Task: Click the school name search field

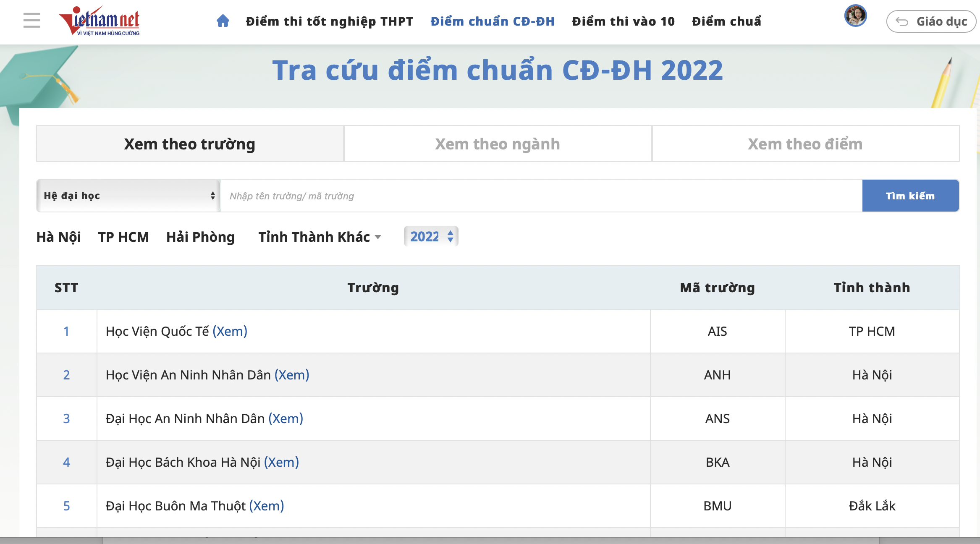Action: point(541,196)
